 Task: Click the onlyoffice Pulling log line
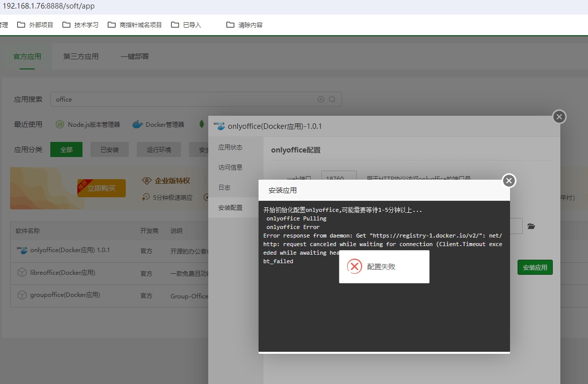coord(296,218)
